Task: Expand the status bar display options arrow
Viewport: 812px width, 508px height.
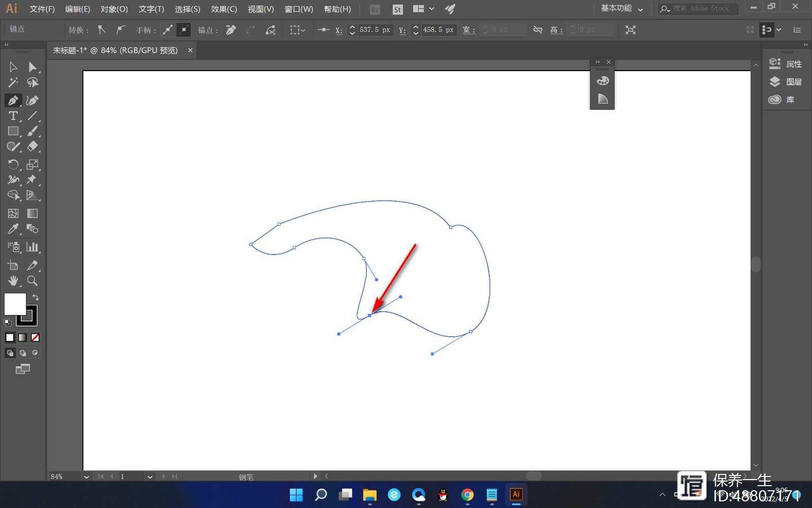Action: pyautogui.click(x=315, y=477)
